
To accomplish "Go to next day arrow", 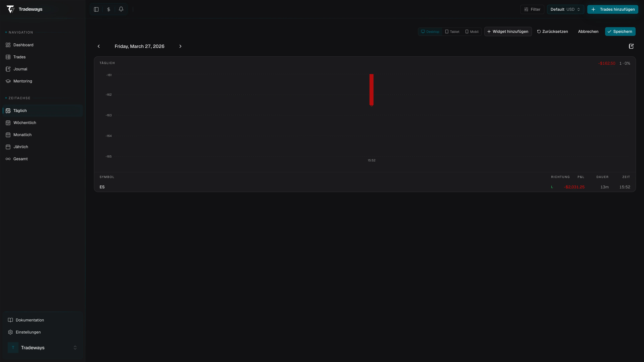I will tap(180, 46).
